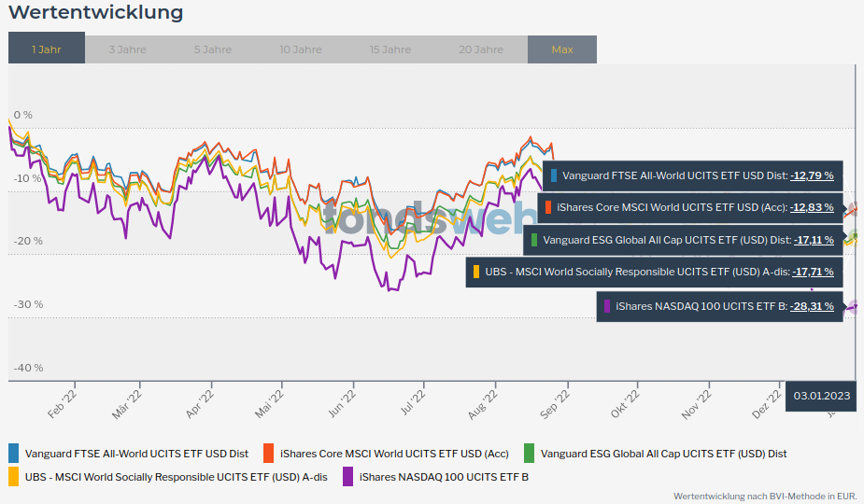864x504 pixels.
Task: Click the -28,31 % NASDAQ 100 tooltip value
Action: point(812,306)
